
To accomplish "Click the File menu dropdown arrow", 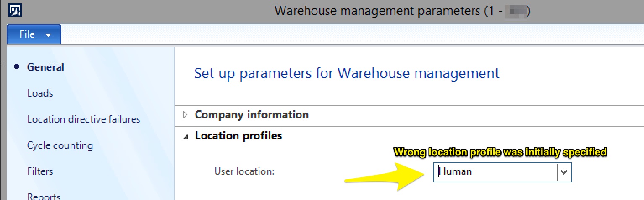I will (x=48, y=35).
